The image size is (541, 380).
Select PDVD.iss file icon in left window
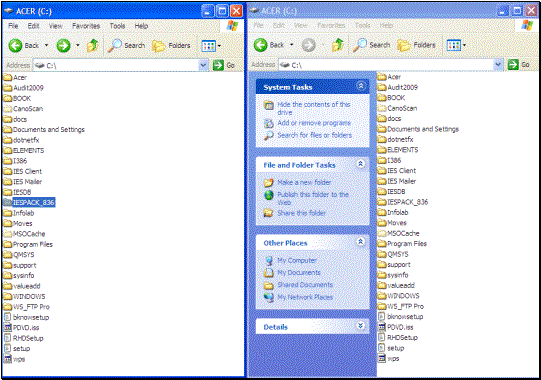[7, 327]
